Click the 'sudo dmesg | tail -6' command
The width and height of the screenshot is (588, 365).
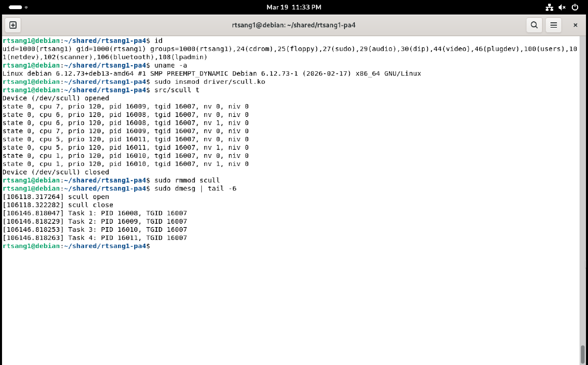point(195,189)
